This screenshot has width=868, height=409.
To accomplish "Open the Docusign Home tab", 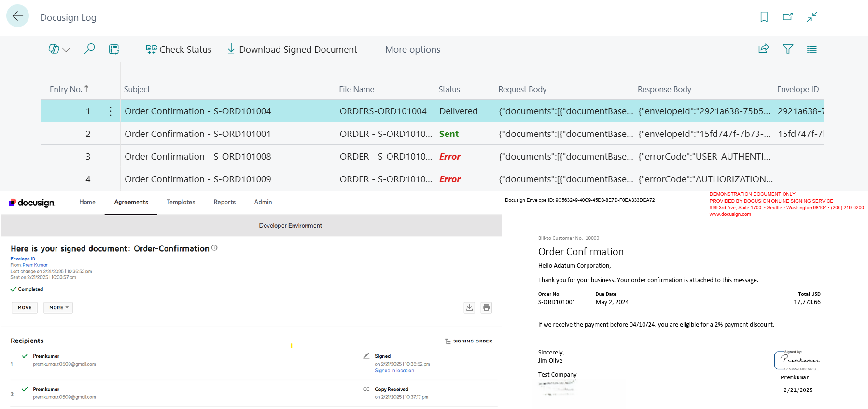I will point(87,202).
